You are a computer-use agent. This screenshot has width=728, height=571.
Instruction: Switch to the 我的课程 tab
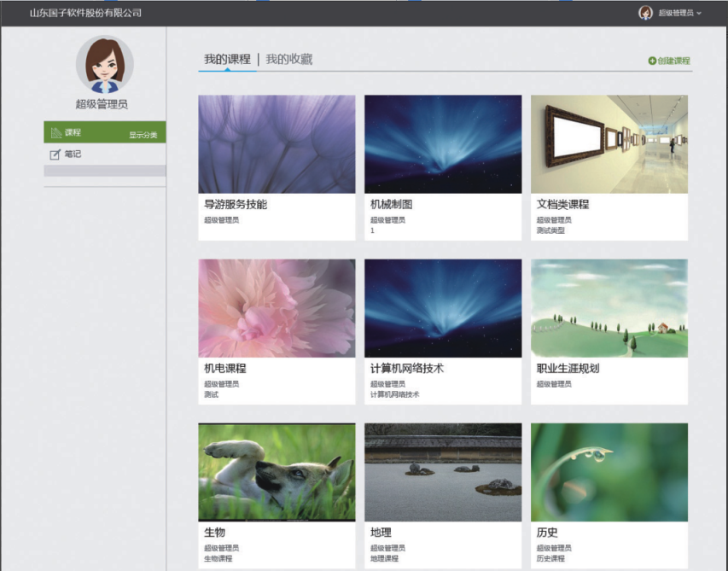point(227,60)
